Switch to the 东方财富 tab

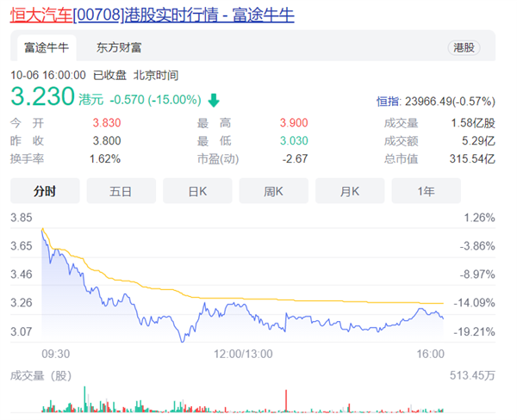click(x=119, y=47)
